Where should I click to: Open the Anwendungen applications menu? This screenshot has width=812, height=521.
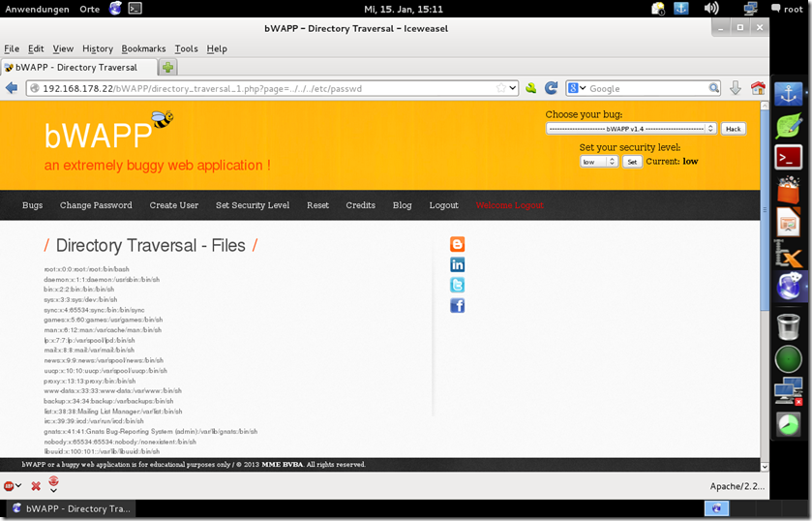(37, 9)
